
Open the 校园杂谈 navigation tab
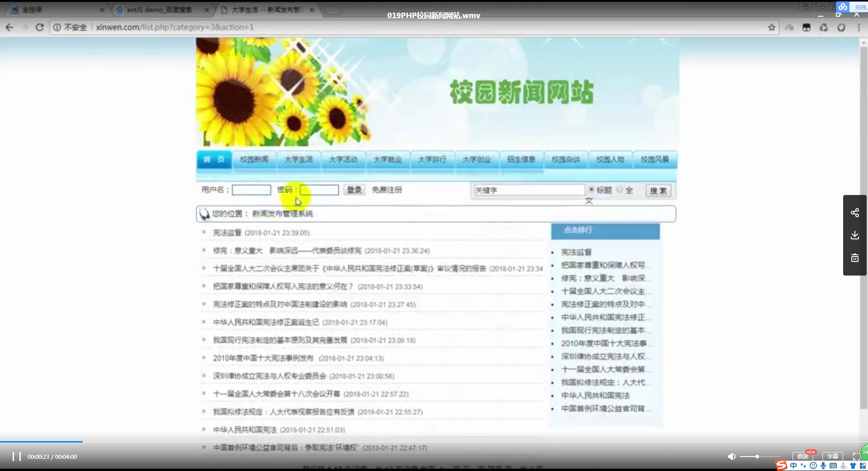coord(566,159)
